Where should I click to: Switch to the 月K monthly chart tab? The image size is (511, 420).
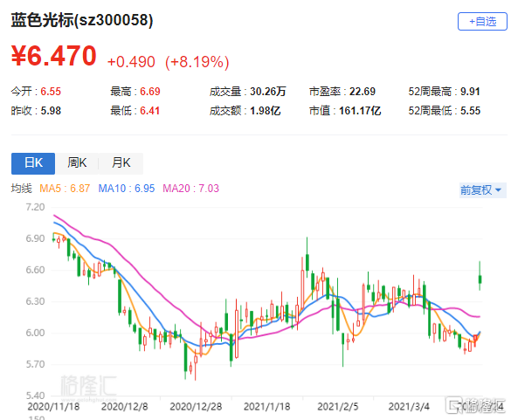coord(121,163)
